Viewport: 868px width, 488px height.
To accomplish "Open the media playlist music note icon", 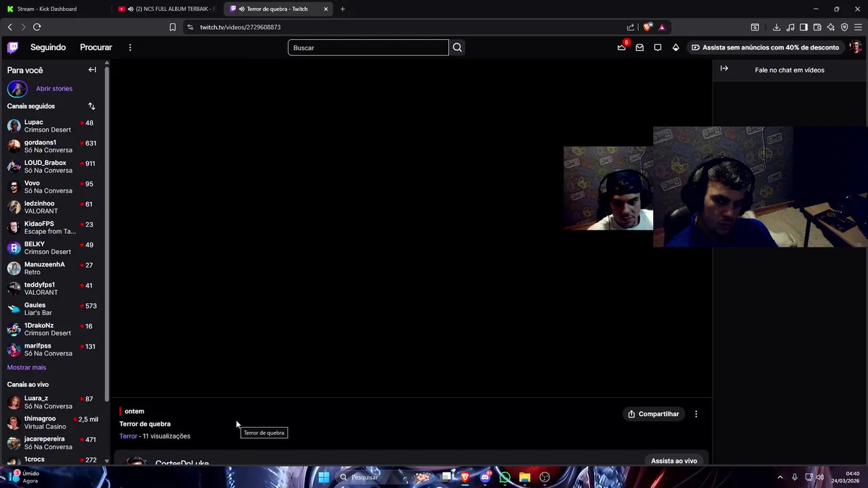I will 790,27.
